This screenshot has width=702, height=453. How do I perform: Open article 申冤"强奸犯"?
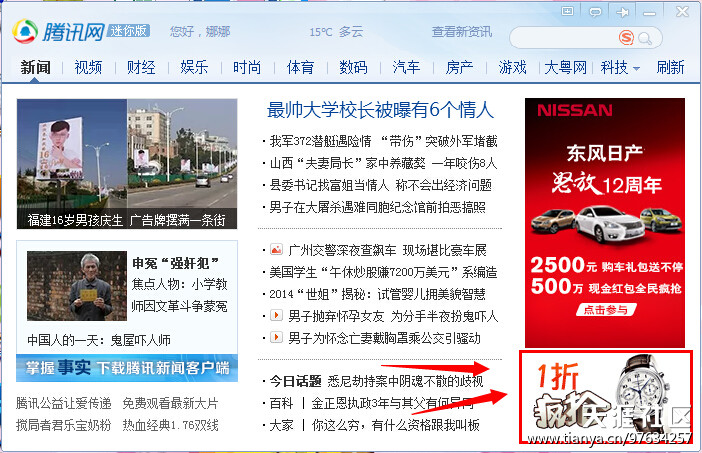pyautogui.click(x=176, y=263)
